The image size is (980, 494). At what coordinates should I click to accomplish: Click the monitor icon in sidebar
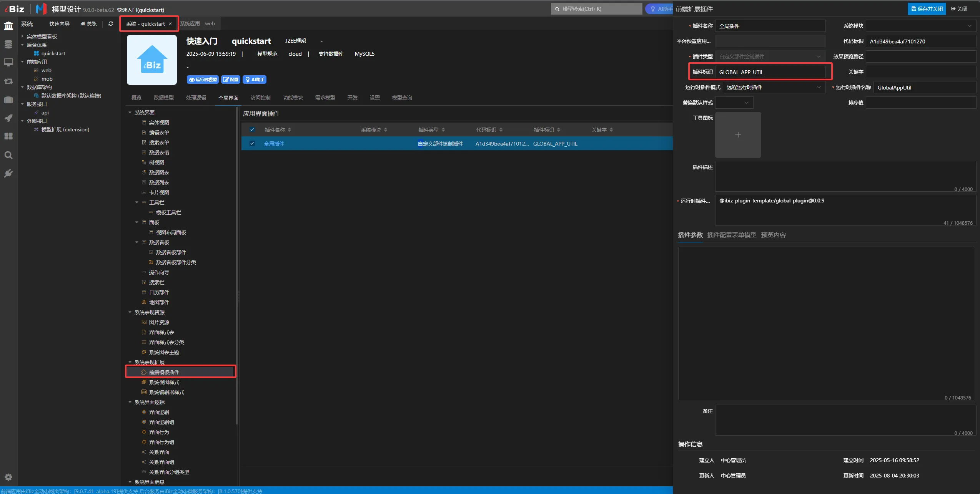click(x=8, y=62)
